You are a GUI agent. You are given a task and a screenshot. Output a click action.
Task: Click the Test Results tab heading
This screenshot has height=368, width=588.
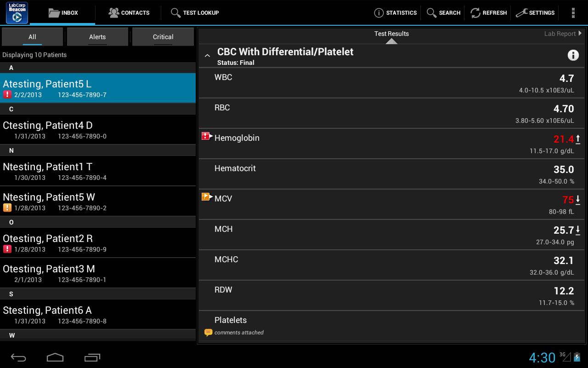(x=391, y=34)
